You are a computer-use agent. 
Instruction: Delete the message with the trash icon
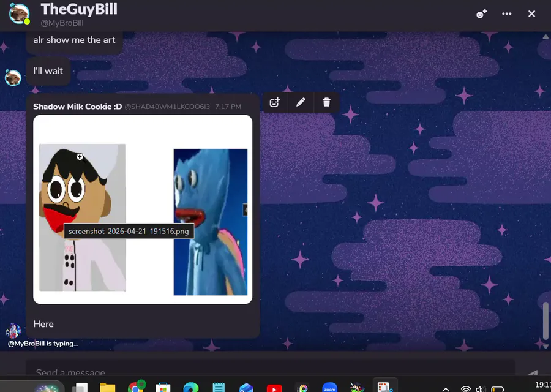326,102
